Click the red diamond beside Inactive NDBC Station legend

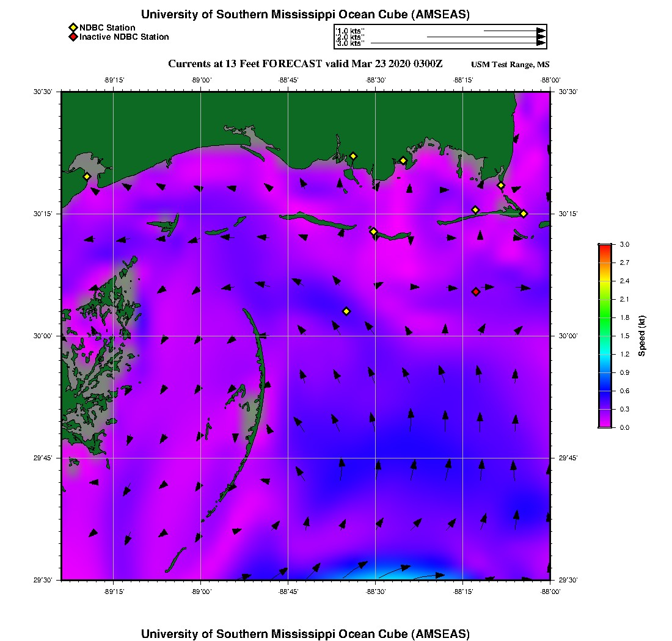click(73, 37)
